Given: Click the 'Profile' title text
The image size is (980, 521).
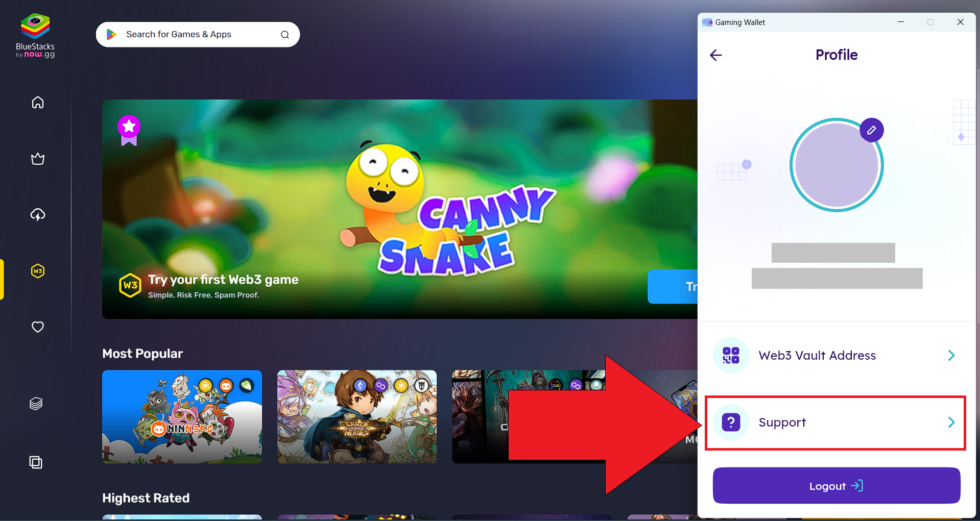Looking at the screenshot, I should pos(836,55).
